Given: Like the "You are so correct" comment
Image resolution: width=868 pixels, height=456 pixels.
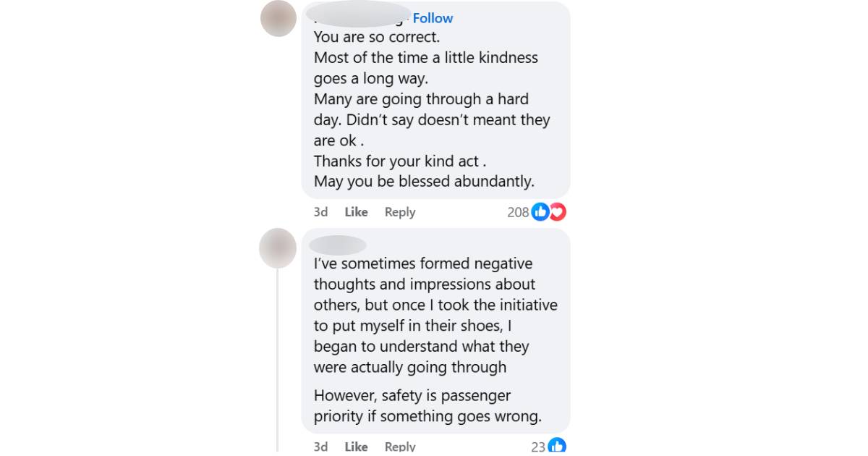Looking at the screenshot, I should point(356,212).
